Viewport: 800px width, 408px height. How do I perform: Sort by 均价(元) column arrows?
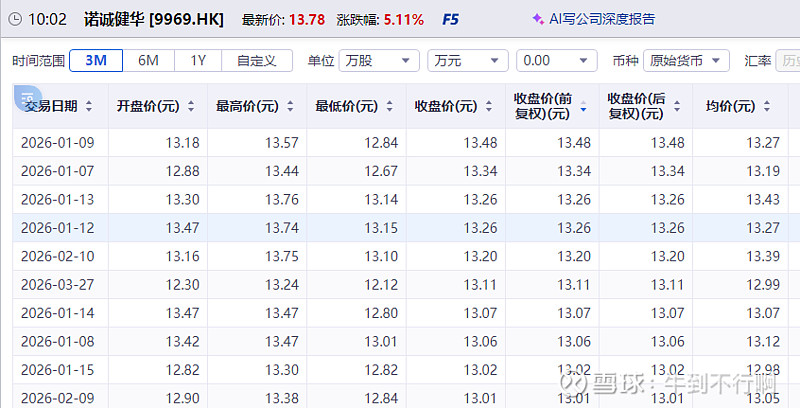pyautogui.click(x=766, y=106)
